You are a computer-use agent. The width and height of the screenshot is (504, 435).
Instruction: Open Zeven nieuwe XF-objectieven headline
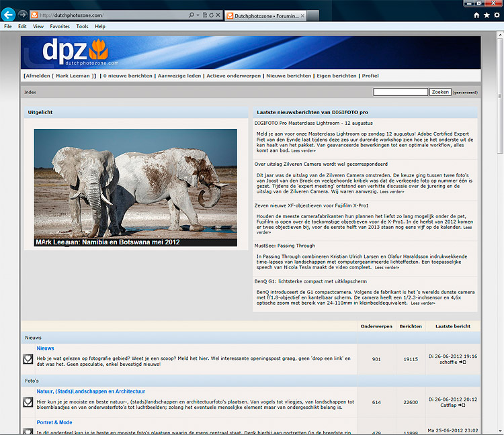[x=311, y=205]
